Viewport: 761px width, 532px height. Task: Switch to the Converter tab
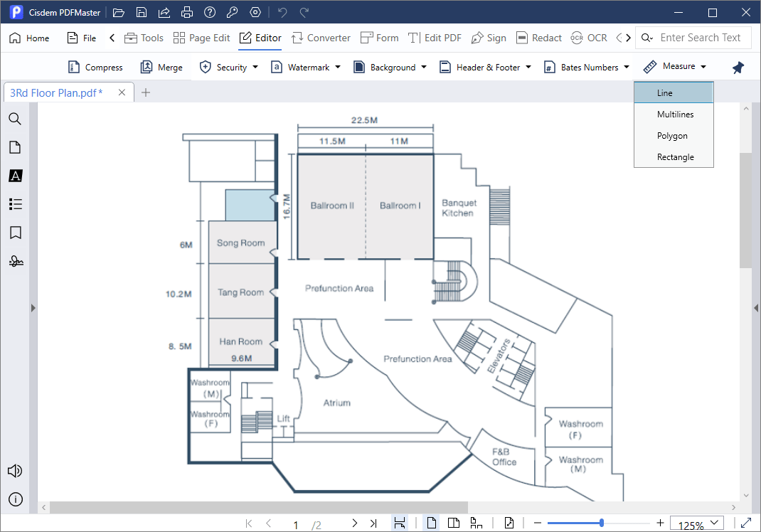pos(321,38)
